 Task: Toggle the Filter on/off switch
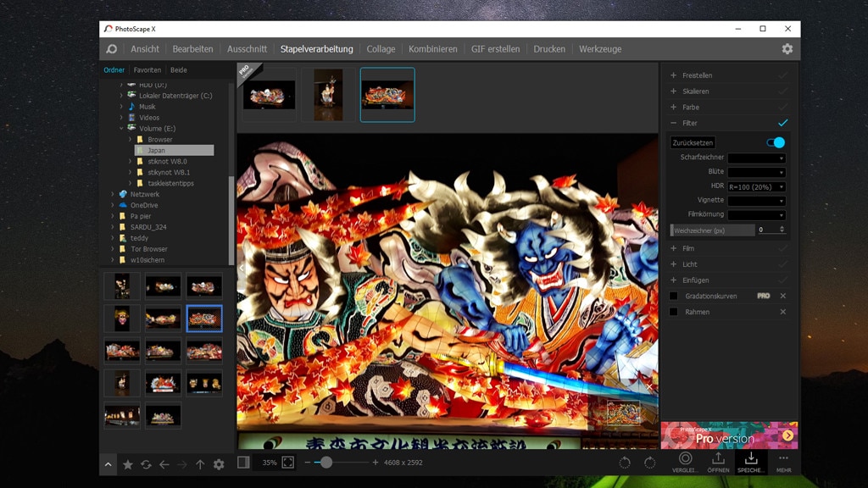[776, 142]
